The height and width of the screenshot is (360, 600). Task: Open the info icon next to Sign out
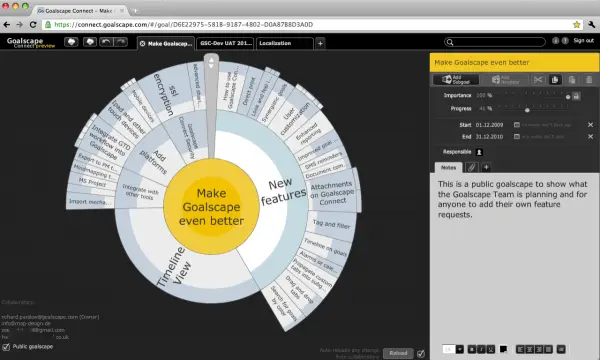click(556, 41)
